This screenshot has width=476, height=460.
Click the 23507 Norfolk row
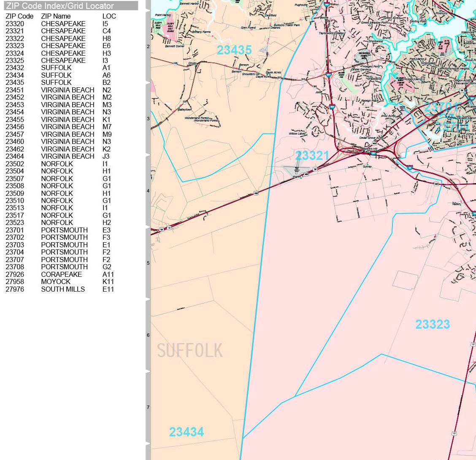point(61,178)
